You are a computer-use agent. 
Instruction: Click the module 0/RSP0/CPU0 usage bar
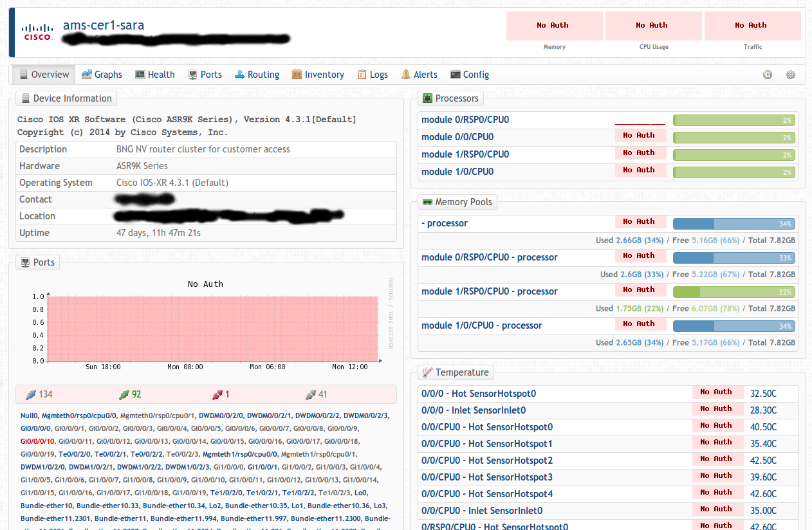(x=734, y=120)
